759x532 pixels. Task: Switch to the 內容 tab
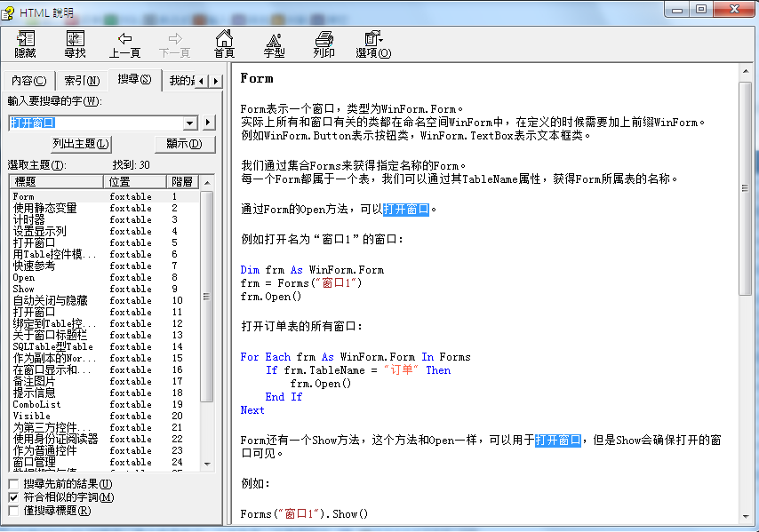tap(28, 81)
